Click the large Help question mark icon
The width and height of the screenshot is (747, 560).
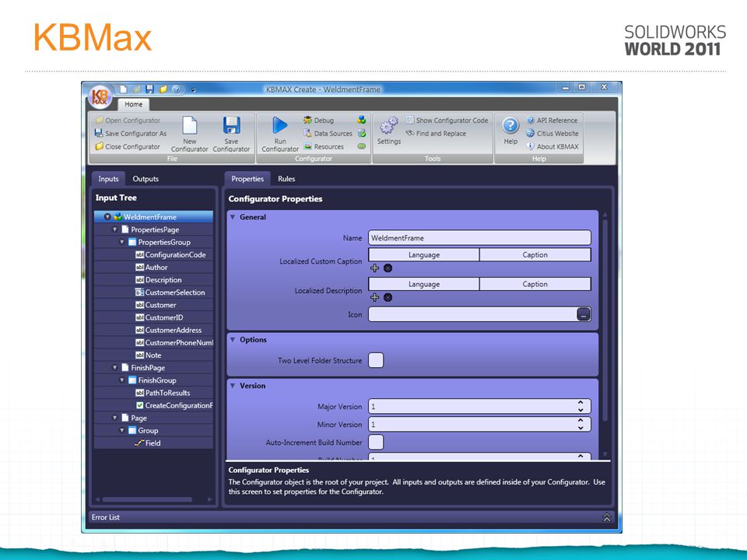(510, 126)
